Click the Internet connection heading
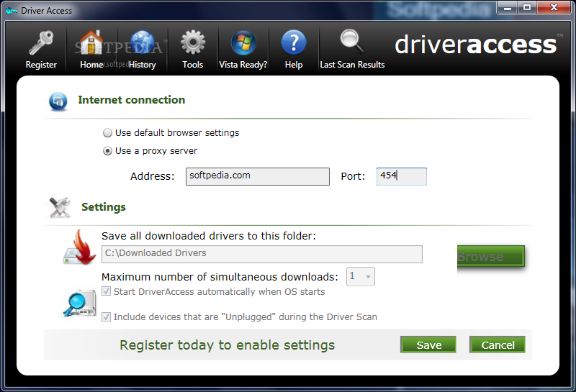This screenshot has width=576, height=392. pos(132,100)
